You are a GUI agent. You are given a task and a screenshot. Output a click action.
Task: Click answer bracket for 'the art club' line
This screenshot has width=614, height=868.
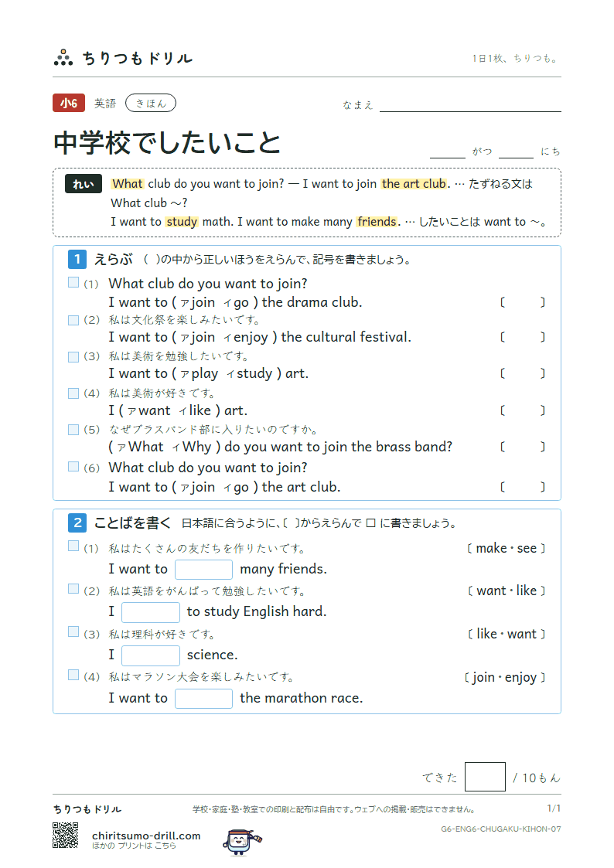[x=523, y=487]
